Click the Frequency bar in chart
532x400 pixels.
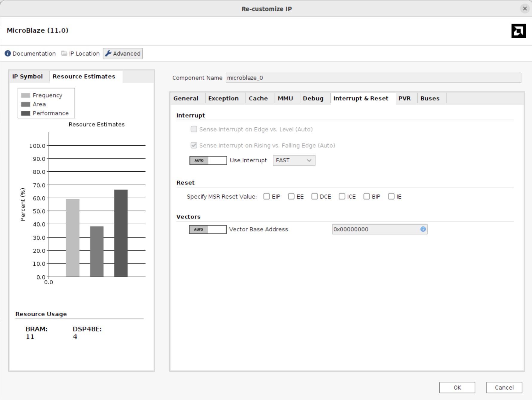tap(73, 238)
